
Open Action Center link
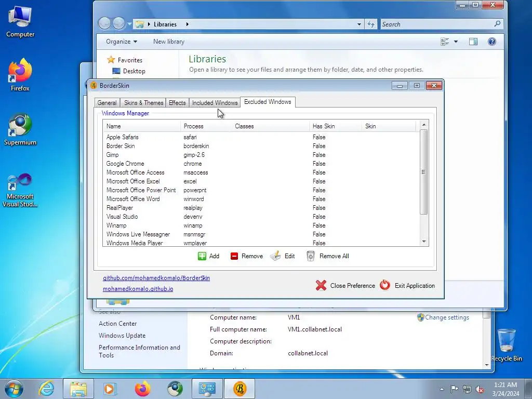tap(118, 323)
